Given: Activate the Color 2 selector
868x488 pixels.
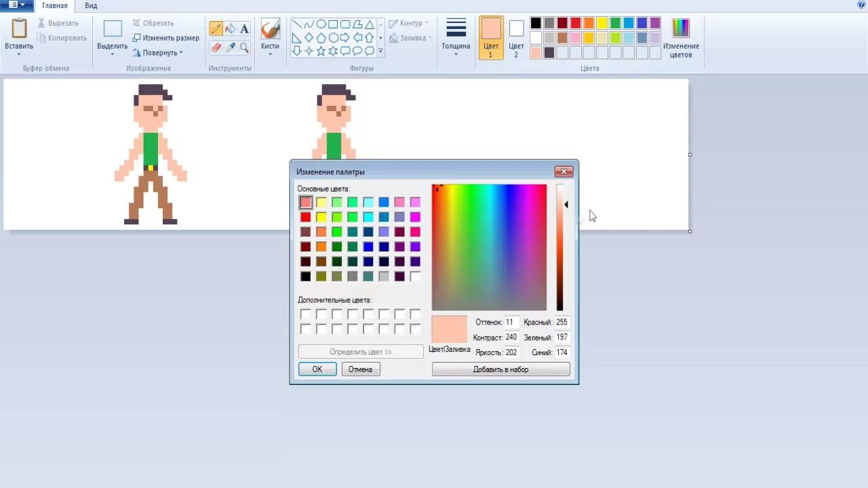Looking at the screenshot, I should (516, 38).
